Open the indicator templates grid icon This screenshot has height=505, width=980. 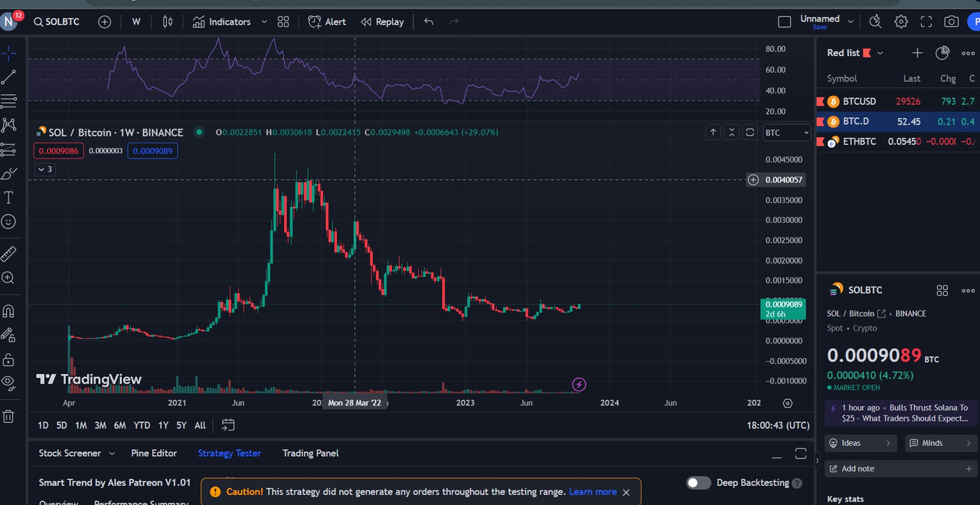tap(283, 22)
